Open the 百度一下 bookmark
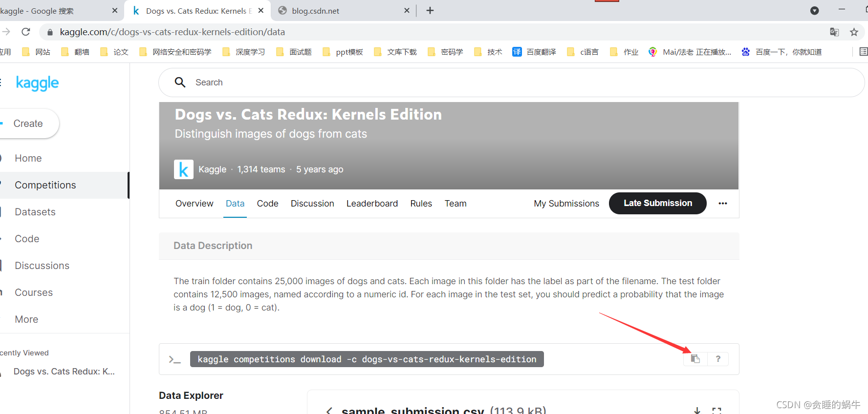 [x=781, y=52]
